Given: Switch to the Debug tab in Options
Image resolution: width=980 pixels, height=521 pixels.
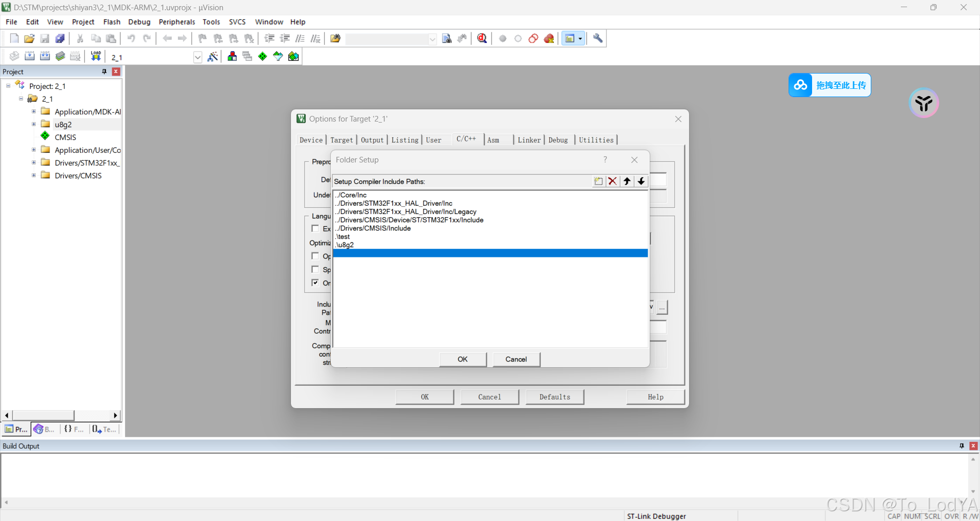Looking at the screenshot, I should tap(558, 140).
